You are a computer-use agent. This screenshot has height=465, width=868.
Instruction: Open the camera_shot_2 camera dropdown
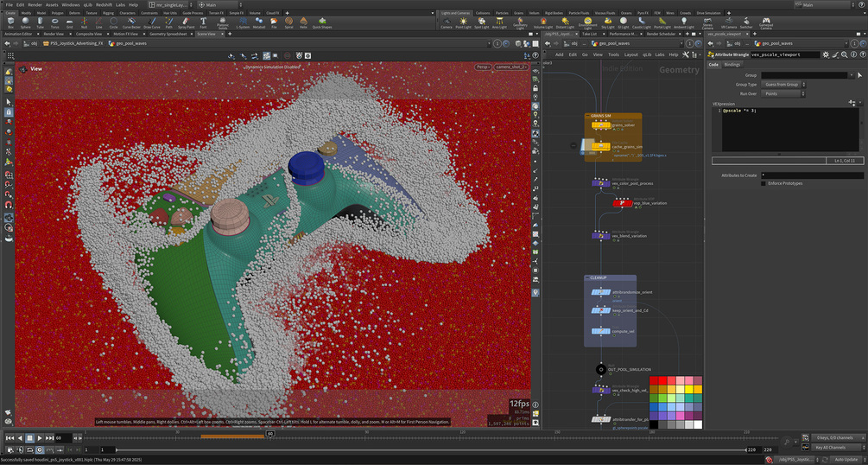510,67
